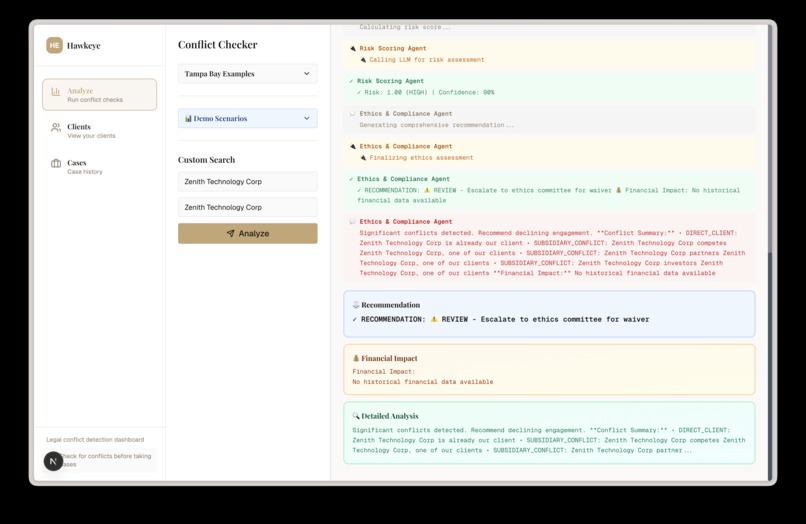The image size is (806, 524).
Task: Click the icon beside 'Finalizing ethics assessment'
Action: [363, 157]
